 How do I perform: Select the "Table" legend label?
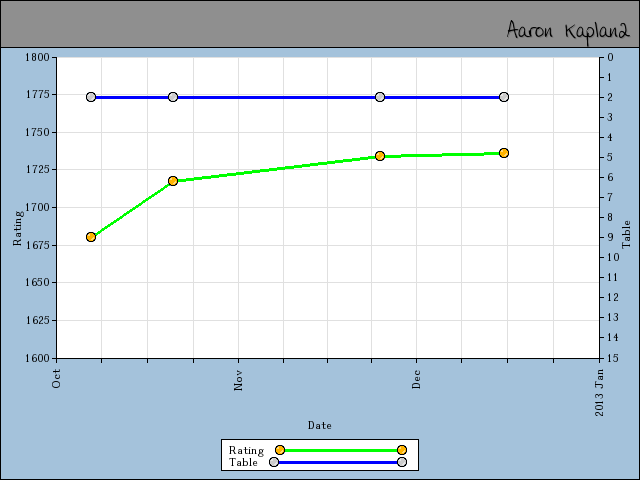[x=243, y=463]
